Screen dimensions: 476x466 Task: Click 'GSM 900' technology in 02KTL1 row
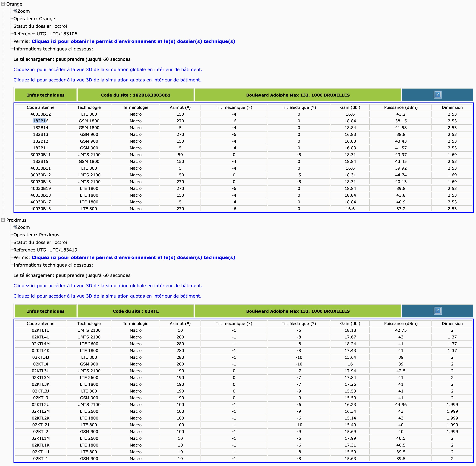[89, 459]
